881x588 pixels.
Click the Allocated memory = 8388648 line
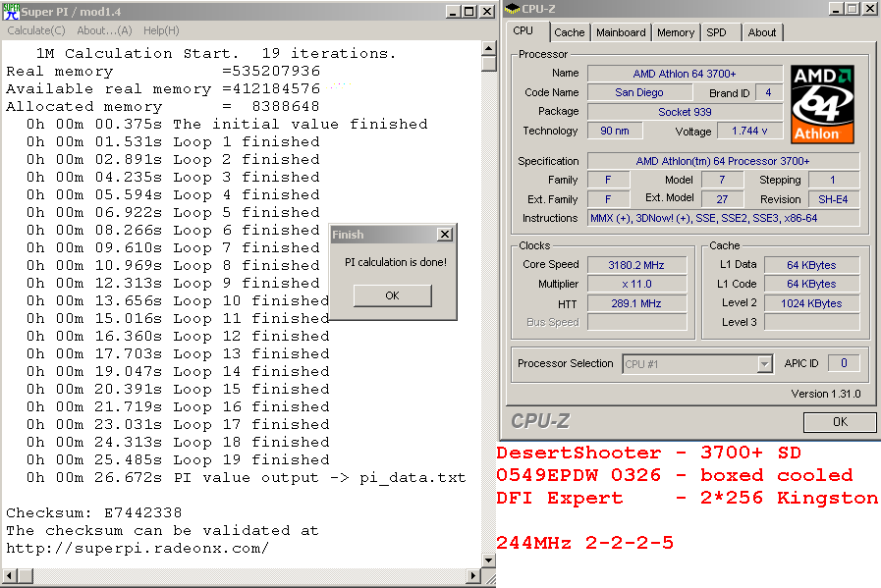(x=163, y=106)
